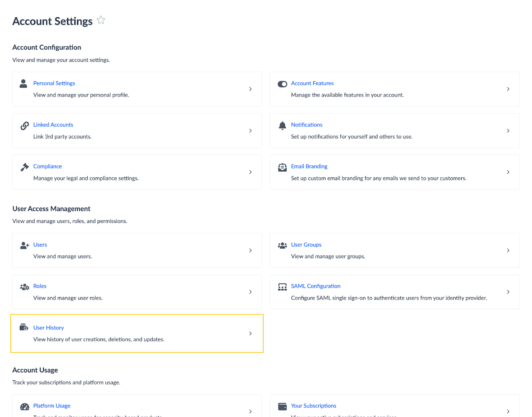Open the User History link
This screenshot has width=532, height=417.
point(49,328)
